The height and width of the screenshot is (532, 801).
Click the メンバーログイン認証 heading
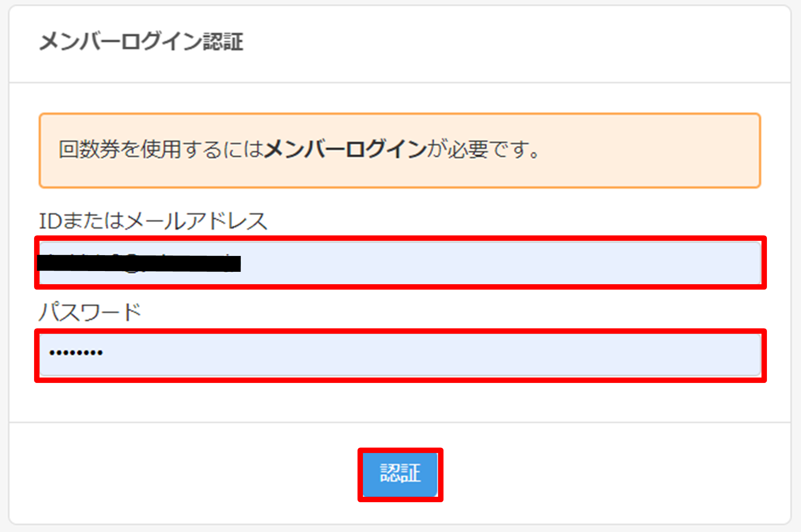click(141, 42)
